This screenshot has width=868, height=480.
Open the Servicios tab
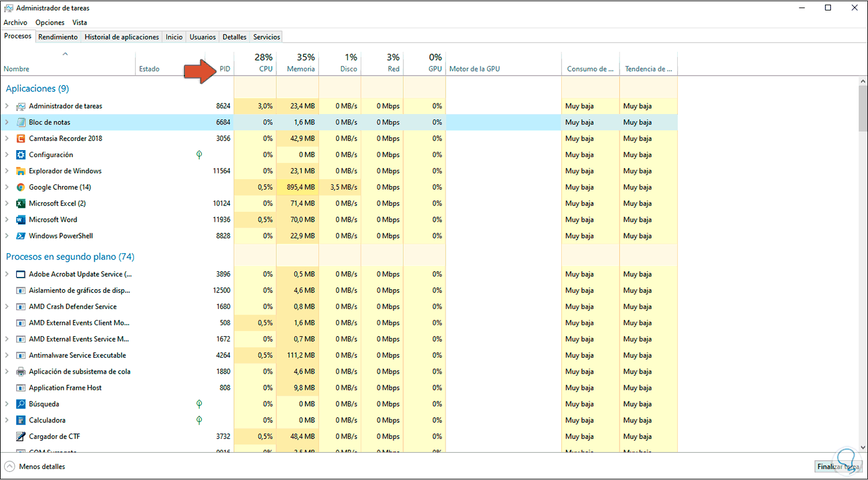pos(266,37)
